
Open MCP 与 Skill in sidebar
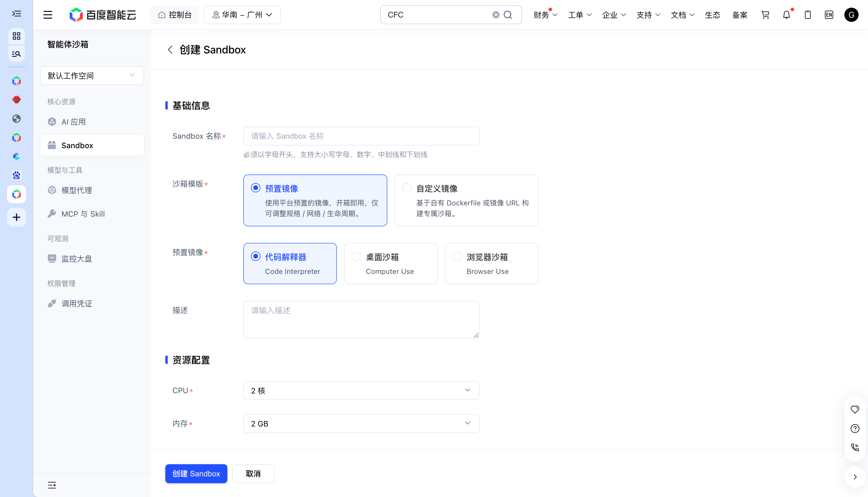click(92, 214)
